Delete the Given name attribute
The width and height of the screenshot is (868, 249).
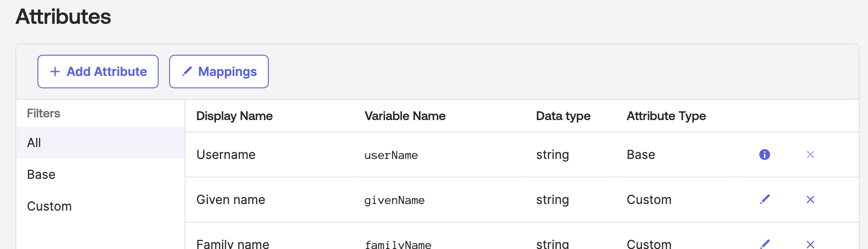(810, 200)
